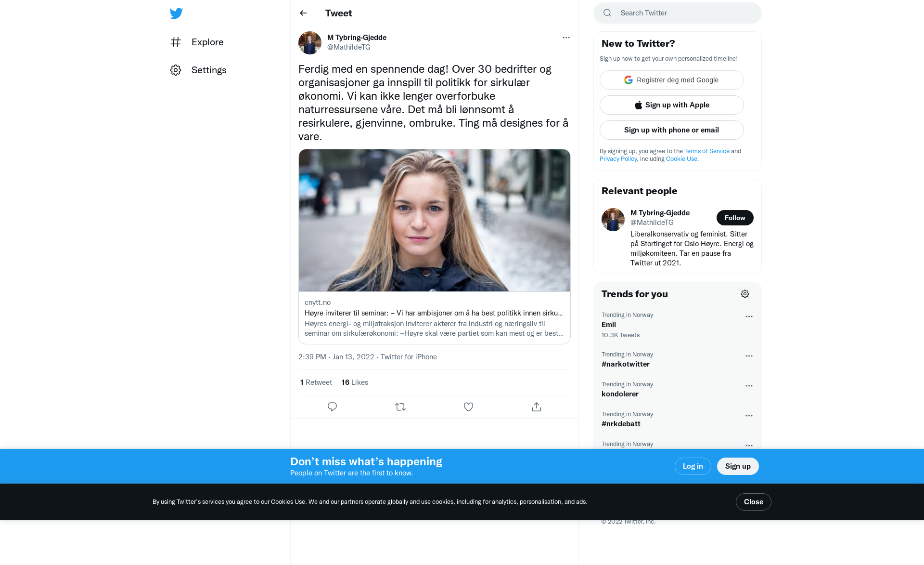Screen dimensions: 924x565
Task: Open Settings from the sidebar
Action: (198, 70)
